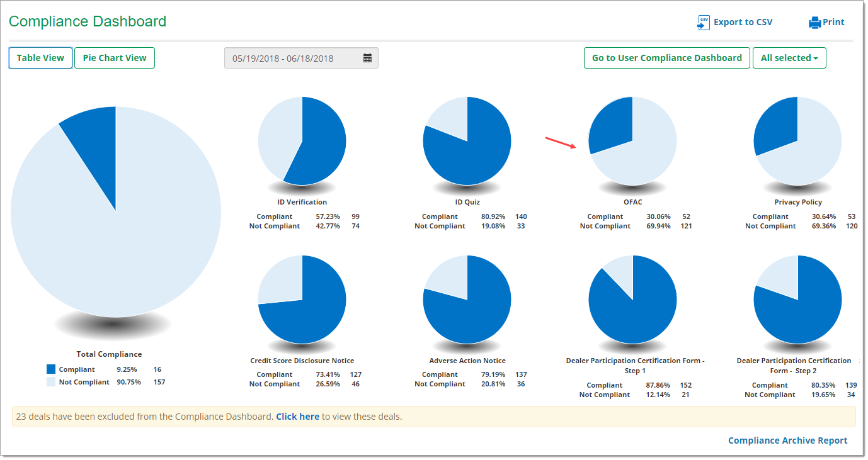Image resolution: width=868 pixels, height=460 pixels.
Task: Click the OFAC label
Action: click(x=632, y=203)
